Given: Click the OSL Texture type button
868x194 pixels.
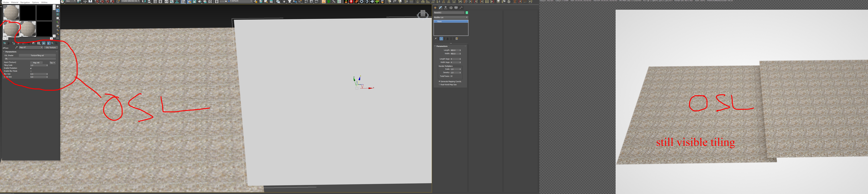Looking at the screenshot, I should click(x=51, y=47).
